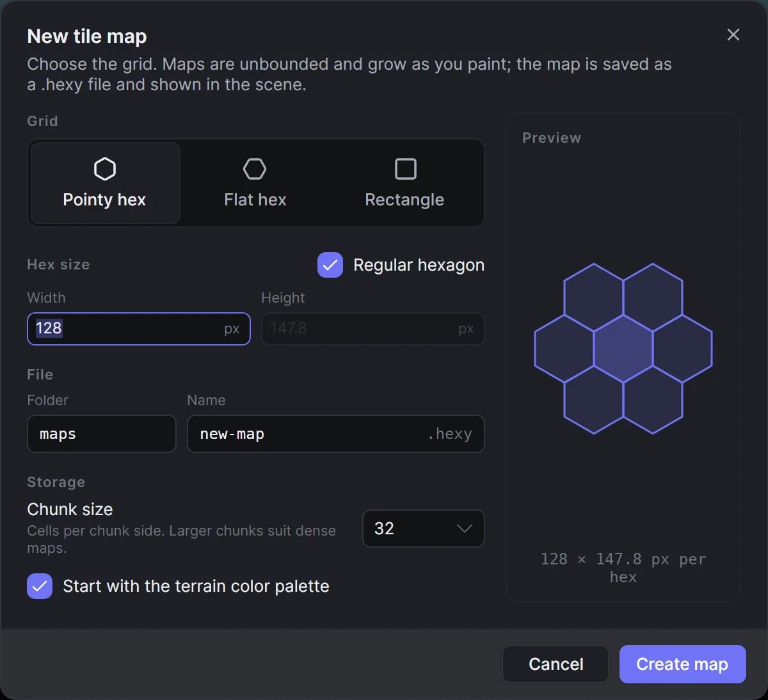768x700 pixels.
Task: Cancel the new tile map dialog
Action: (556, 664)
